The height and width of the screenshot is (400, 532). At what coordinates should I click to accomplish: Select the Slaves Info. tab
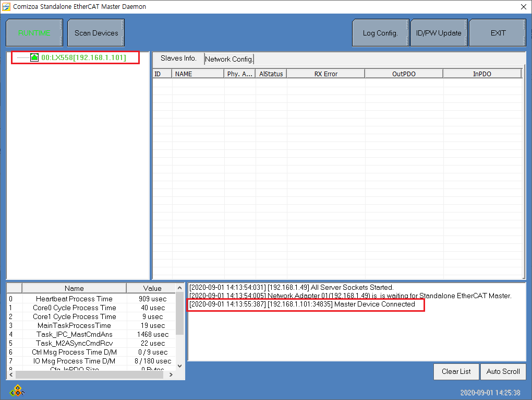[178, 58]
